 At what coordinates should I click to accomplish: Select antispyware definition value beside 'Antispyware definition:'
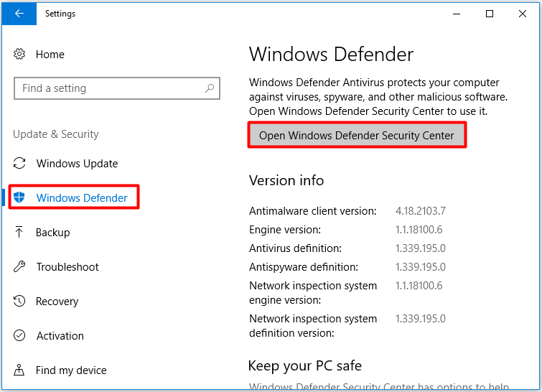[x=421, y=267]
